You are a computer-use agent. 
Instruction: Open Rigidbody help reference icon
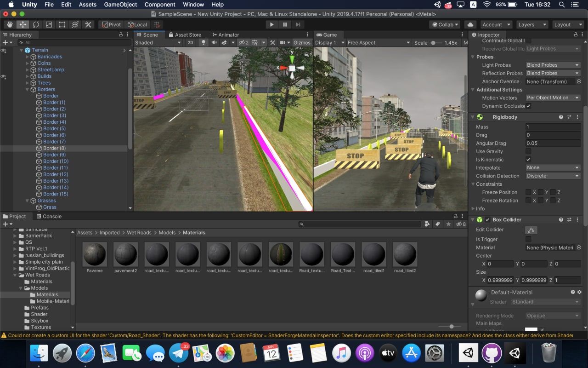tap(561, 117)
